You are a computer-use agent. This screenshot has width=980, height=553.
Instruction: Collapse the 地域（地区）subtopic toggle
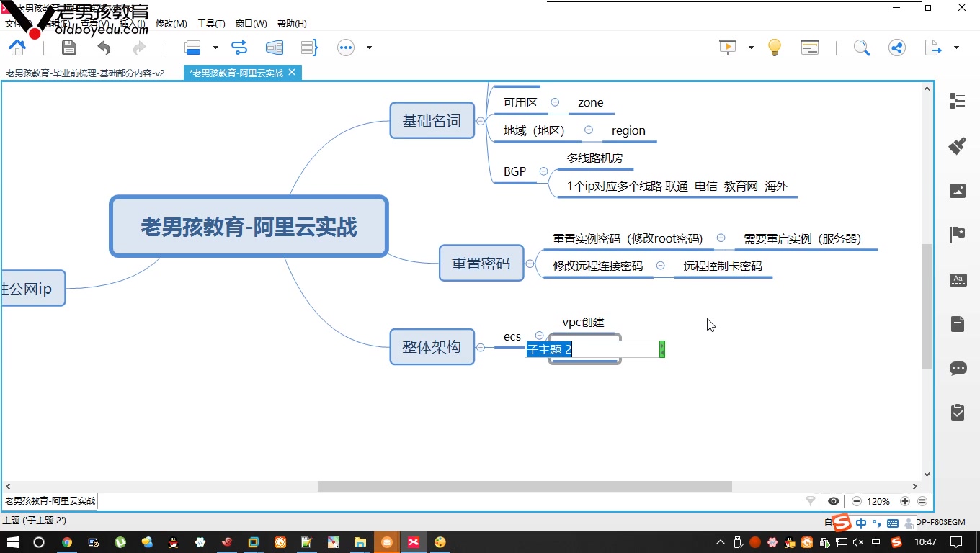(589, 130)
